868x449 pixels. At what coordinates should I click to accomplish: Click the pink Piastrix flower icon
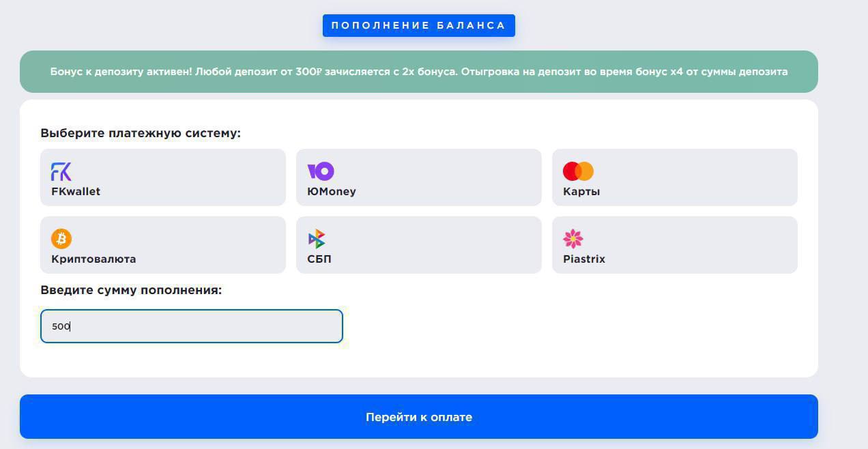tap(573, 239)
